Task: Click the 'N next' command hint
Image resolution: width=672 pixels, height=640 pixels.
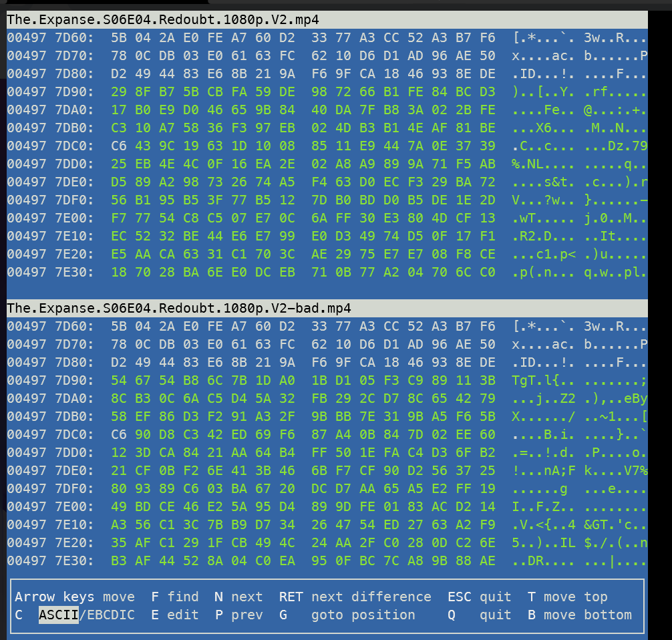Action: [238, 597]
